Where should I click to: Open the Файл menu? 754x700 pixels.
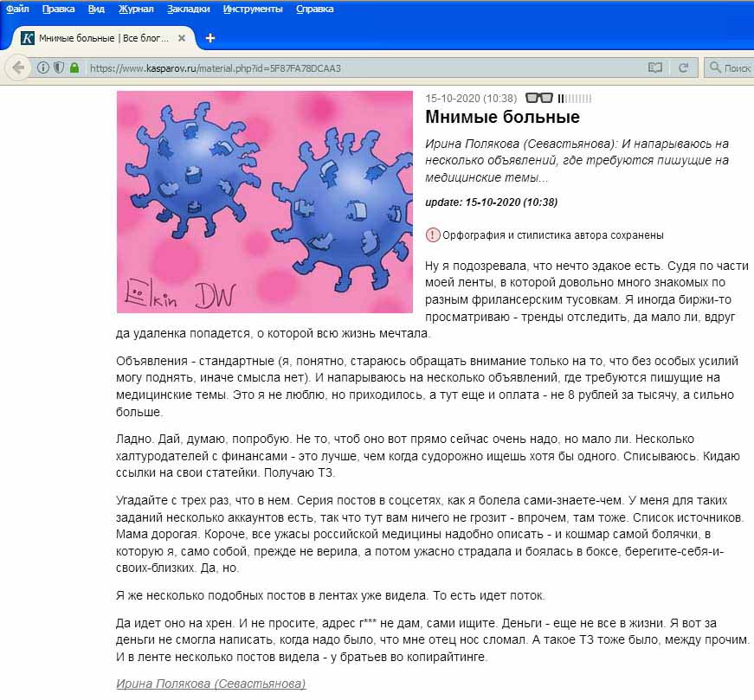pyautogui.click(x=17, y=9)
